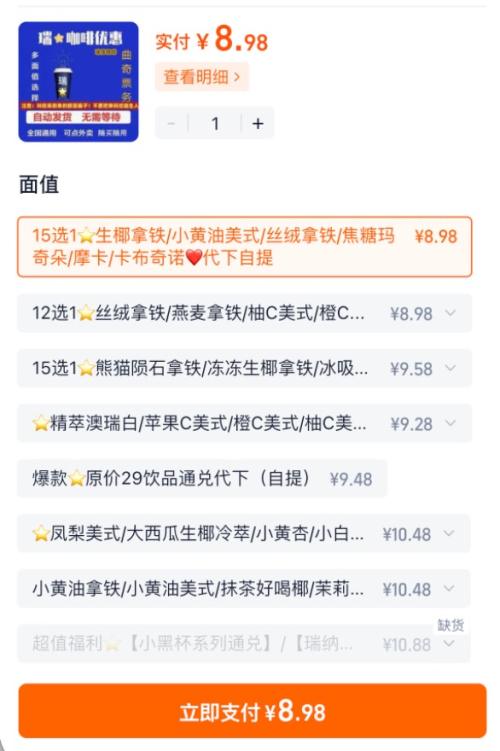The image size is (500, 751).
Task: Open the 查看明细 price details link
Action: tap(202, 77)
